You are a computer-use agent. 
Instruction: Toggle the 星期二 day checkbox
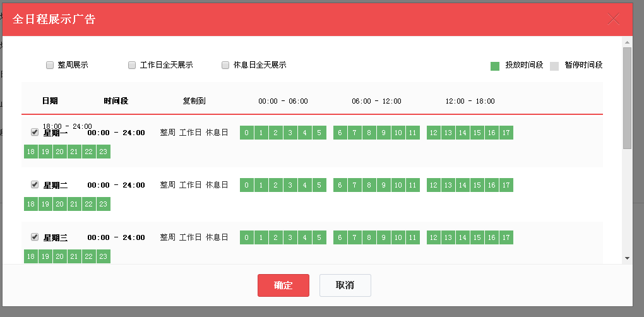[35, 185]
